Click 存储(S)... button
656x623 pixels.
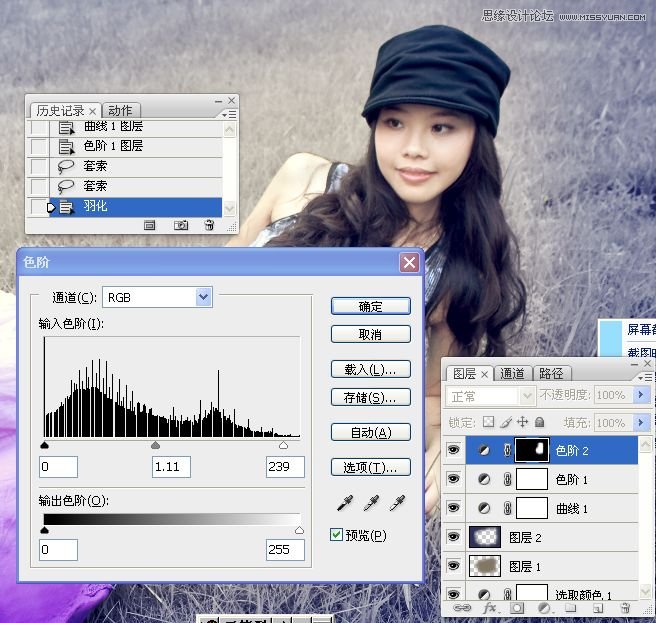pyautogui.click(x=371, y=397)
